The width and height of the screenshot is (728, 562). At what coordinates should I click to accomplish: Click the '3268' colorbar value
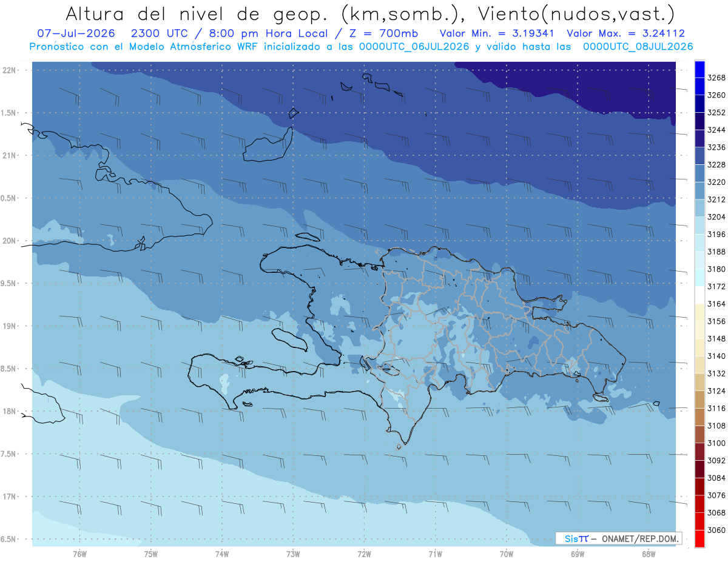coord(716,78)
